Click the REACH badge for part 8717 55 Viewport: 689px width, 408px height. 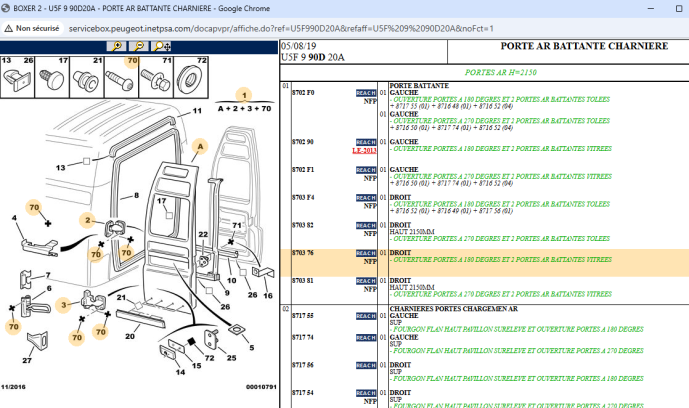(x=366, y=316)
